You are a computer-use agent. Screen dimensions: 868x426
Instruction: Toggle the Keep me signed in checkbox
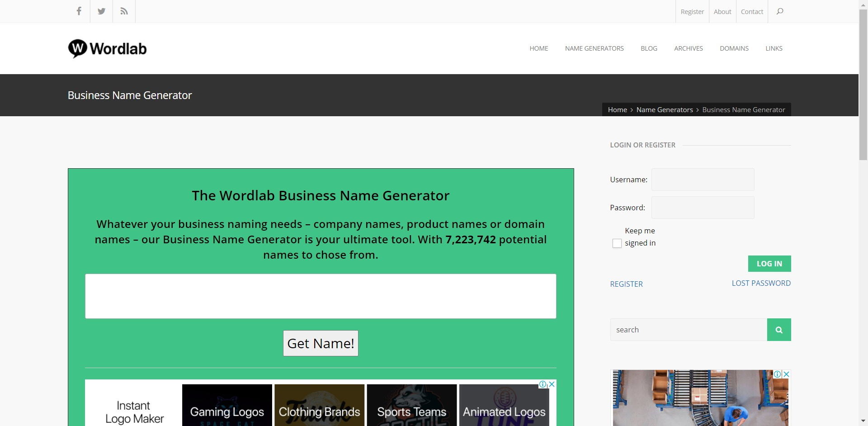[617, 243]
